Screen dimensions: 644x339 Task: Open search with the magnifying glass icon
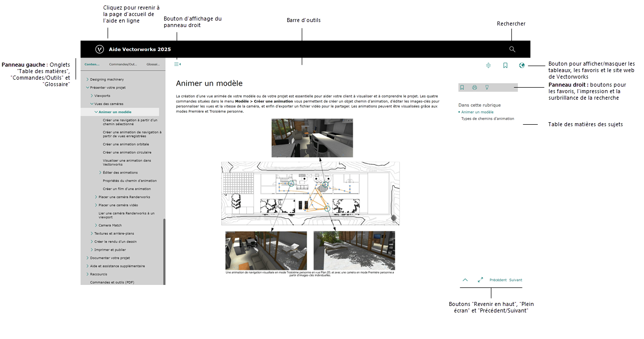tap(512, 49)
